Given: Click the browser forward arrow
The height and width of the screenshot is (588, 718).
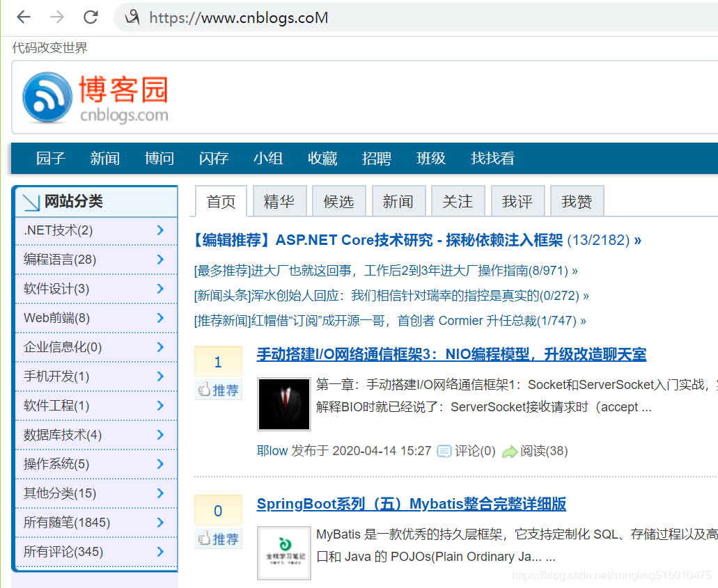Looking at the screenshot, I should (x=57, y=17).
